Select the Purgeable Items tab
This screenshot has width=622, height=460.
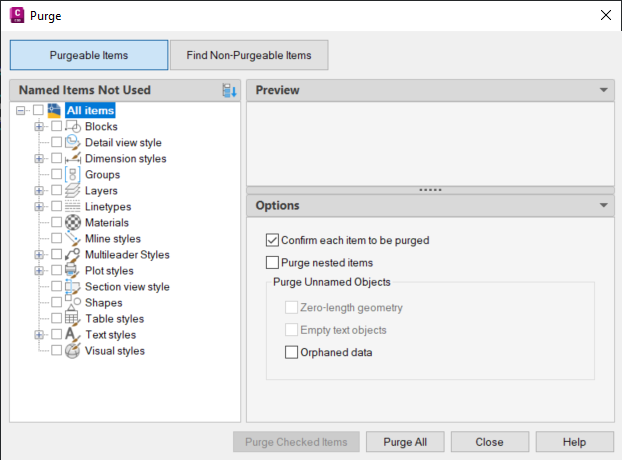coord(89,55)
